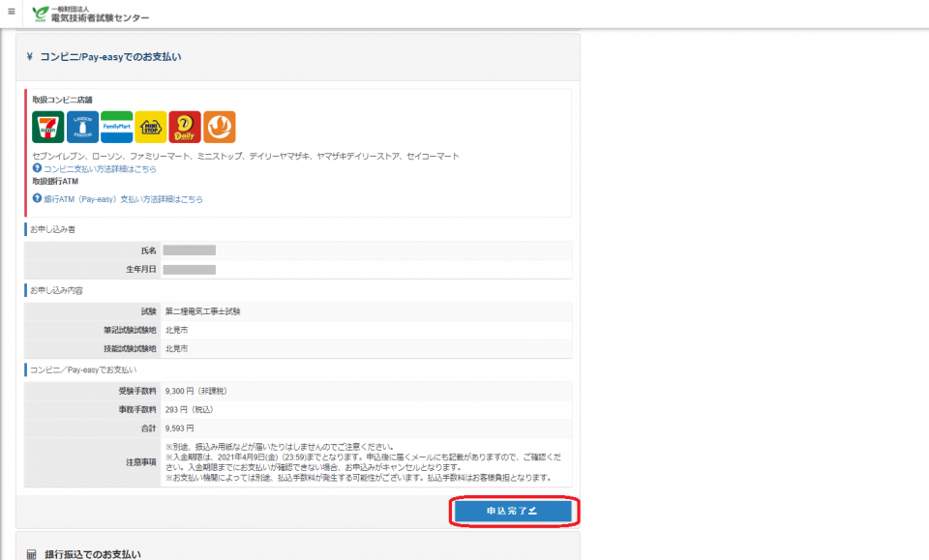Click the FamilyMart store logo
Image resolution: width=929 pixels, height=560 pixels.
[116, 127]
